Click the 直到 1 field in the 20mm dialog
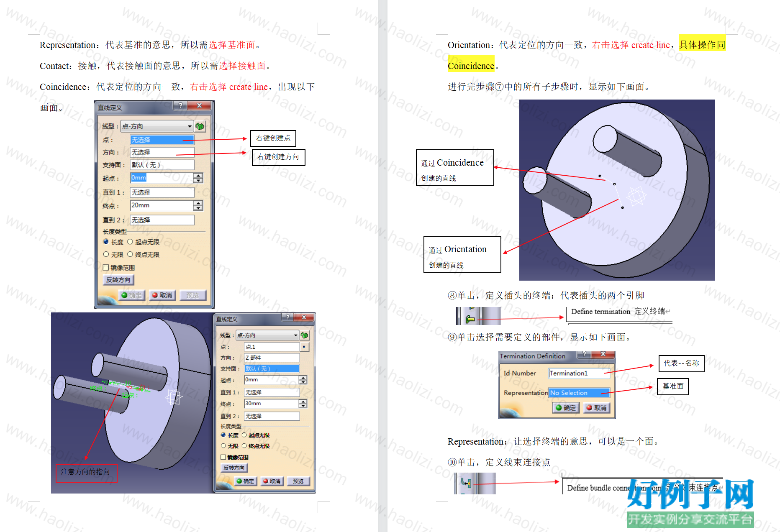The width and height of the screenshot is (780, 532). click(x=162, y=192)
